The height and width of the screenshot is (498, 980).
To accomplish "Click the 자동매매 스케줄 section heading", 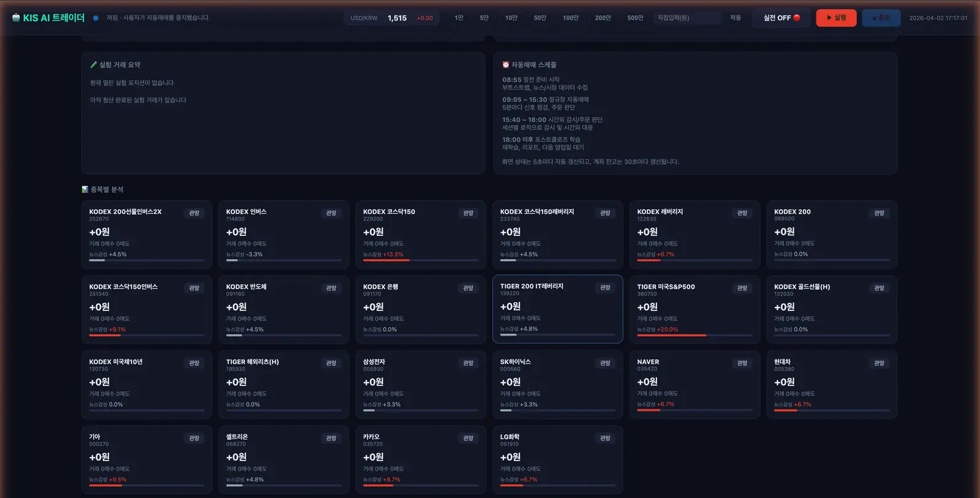I will 534,65.
